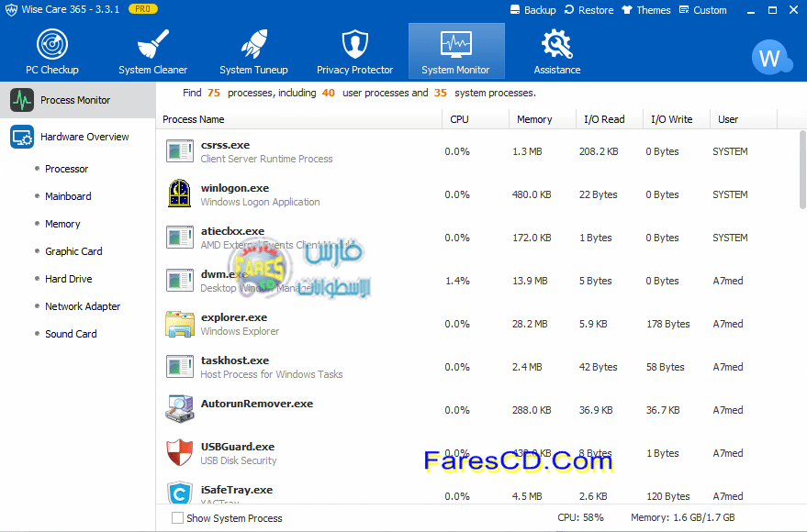The image size is (807, 532).
Task: Click the Process Monitor pulse icon
Action: point(22,100)
